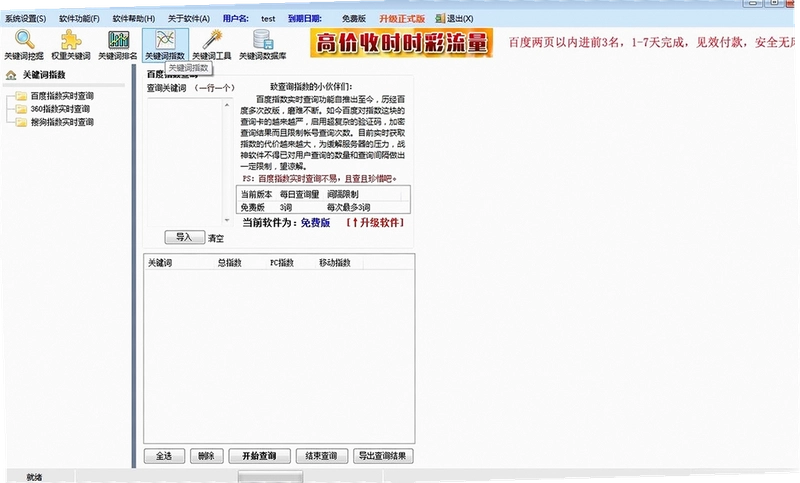The width and height of the screenshot is (800, 483).
Task: Click the keyword box scrollbar down arrow
Action: (x=227, y=220)
